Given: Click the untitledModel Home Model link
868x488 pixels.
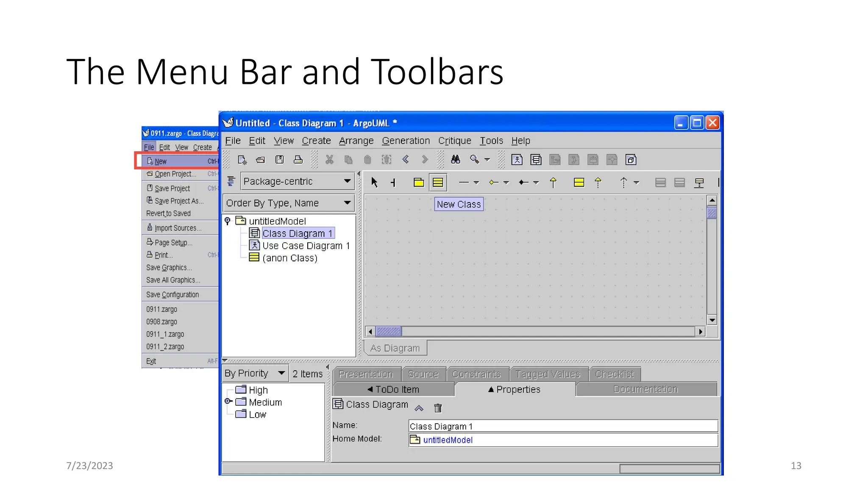Looking at the screenshot, I should (448, 440).
